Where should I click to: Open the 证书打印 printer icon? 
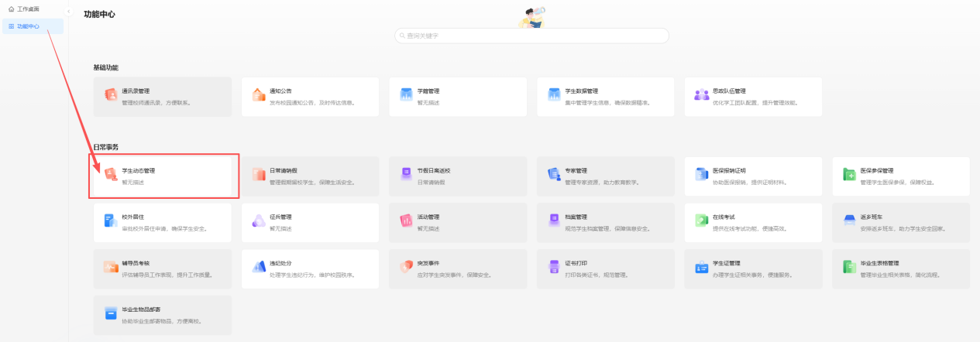pos(554,267)
